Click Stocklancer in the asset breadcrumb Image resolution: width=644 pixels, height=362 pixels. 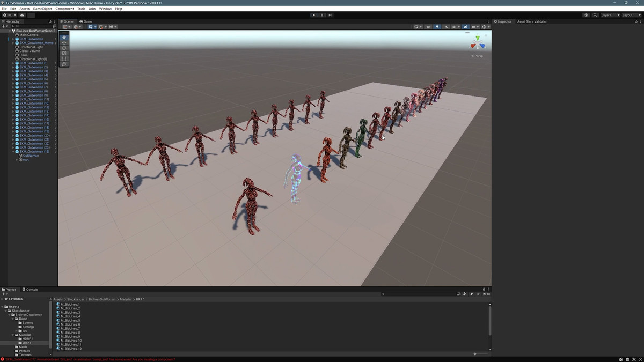click(x=77, y=299)
